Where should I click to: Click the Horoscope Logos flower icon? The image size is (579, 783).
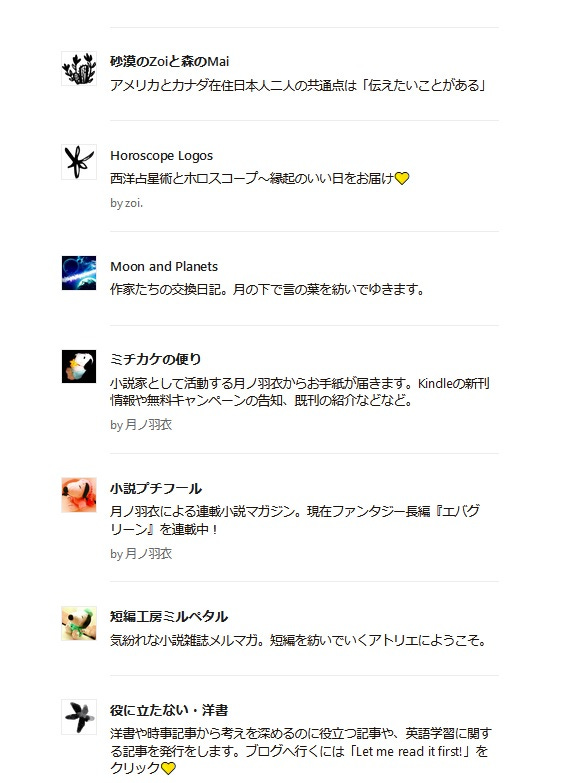click(x=79, y=162)
